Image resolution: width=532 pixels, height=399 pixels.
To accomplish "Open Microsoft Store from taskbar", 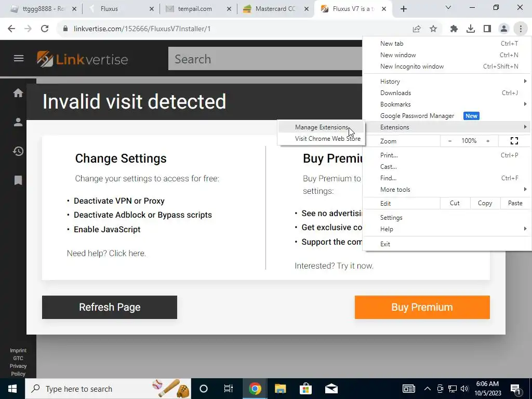I will pos(305,389).
